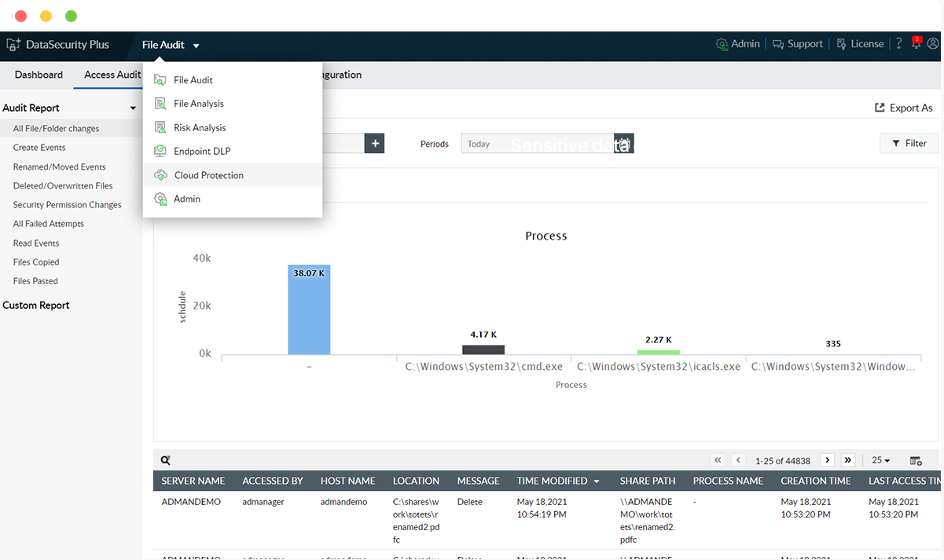This screenshot has width=944, height=560.
Task: Open Deleted/Overwritten Files report
Action: (63, 186)
